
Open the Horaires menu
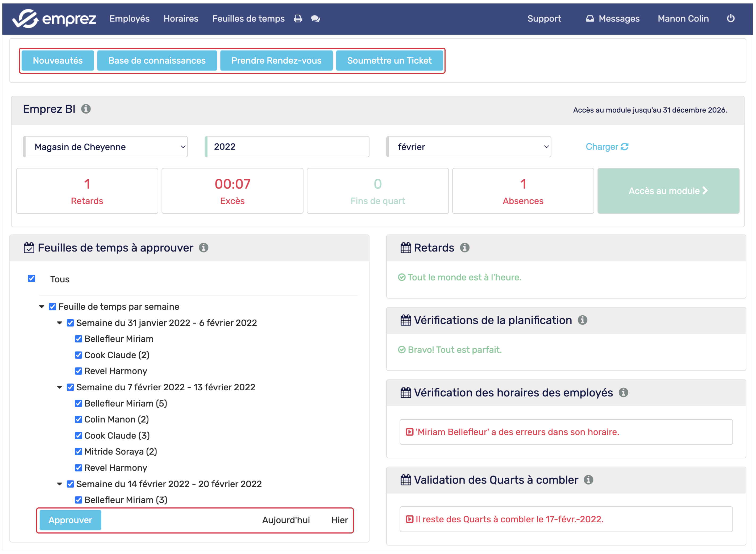coord(181,18)
